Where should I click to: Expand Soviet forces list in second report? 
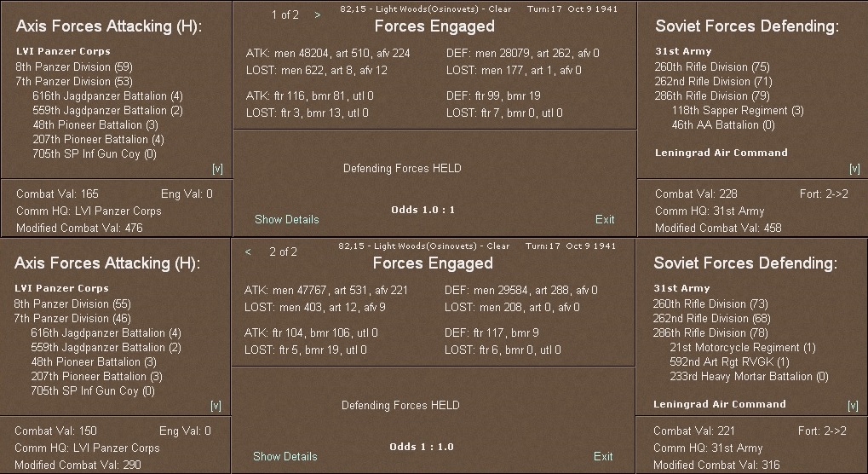853,406
